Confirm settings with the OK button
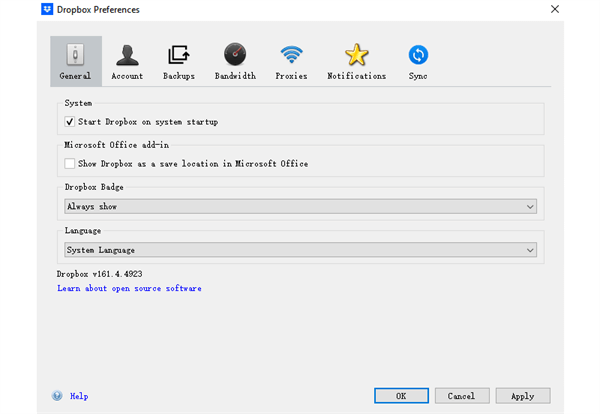600x414 pixels. (x=401, y=396)
